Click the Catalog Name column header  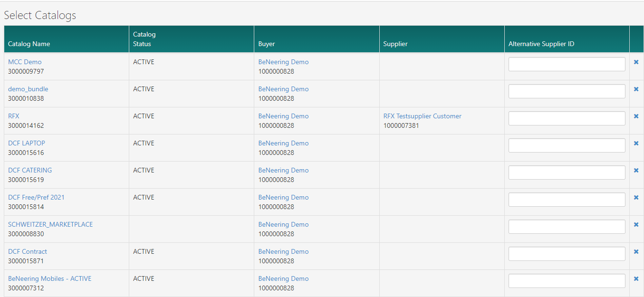coord(29,44)
